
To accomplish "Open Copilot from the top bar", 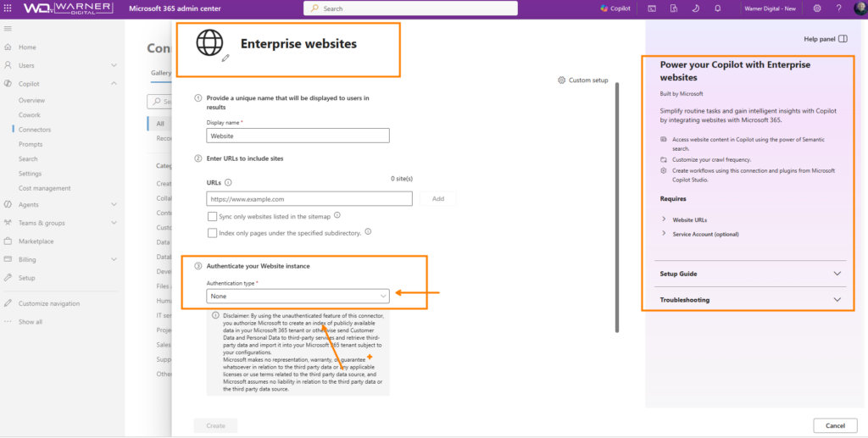I will click(x=615, y=8).
